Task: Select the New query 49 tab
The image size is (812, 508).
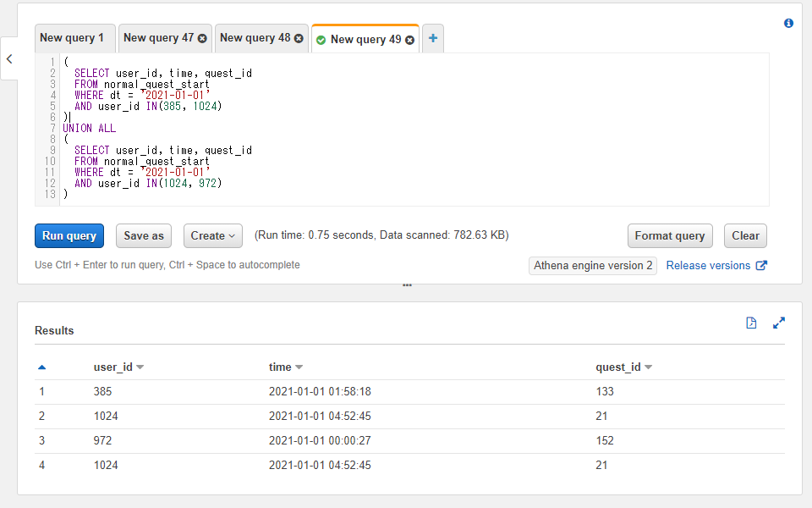Action: click(365, 40)
